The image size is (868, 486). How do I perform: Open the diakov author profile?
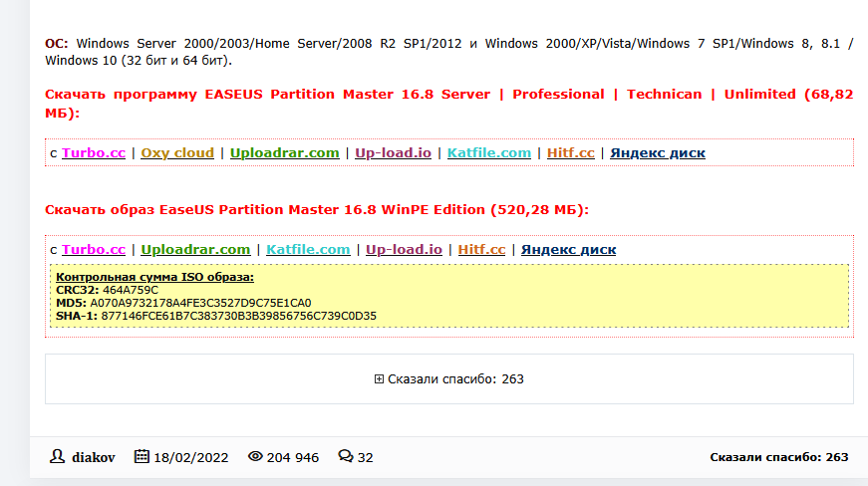[93, 457]
